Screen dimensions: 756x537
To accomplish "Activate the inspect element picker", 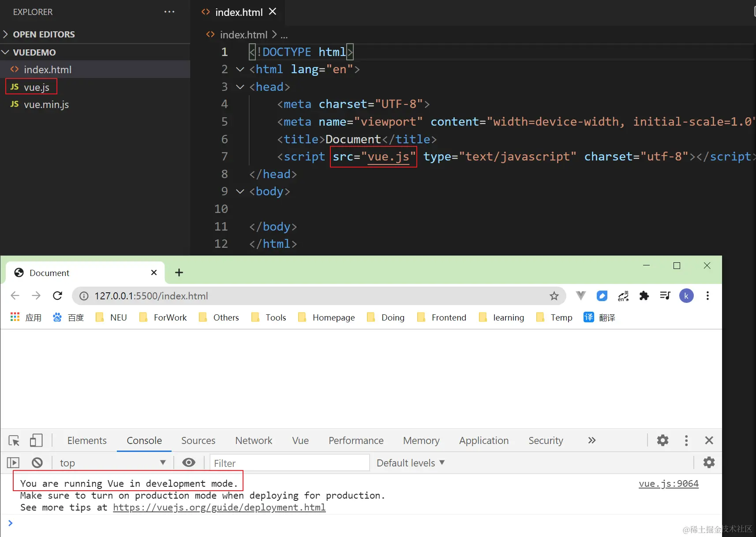I will click(x=14, y=440).
